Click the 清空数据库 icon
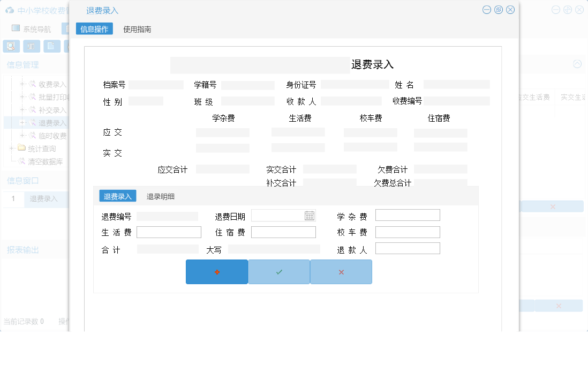The height and width of the screenshot is (378, 588). coord(22,160)
